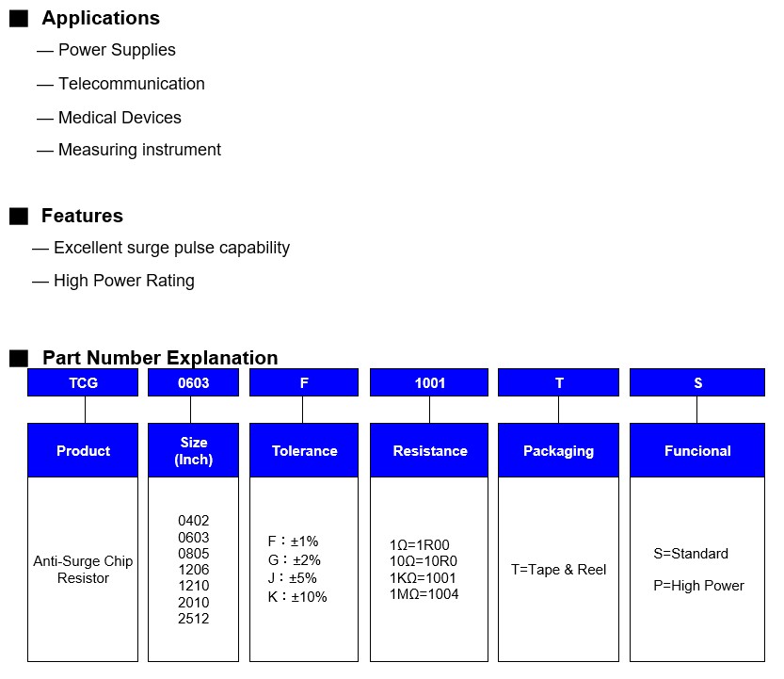Click the P=High Power option text
Image resolution: width=784 pixels, height=679 pixels.
click(698, 586)
